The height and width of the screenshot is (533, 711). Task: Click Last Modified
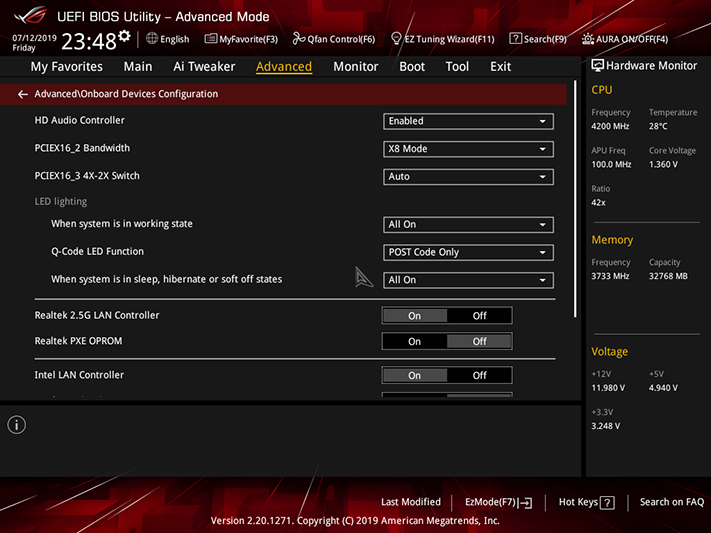(x=411, y=502)
